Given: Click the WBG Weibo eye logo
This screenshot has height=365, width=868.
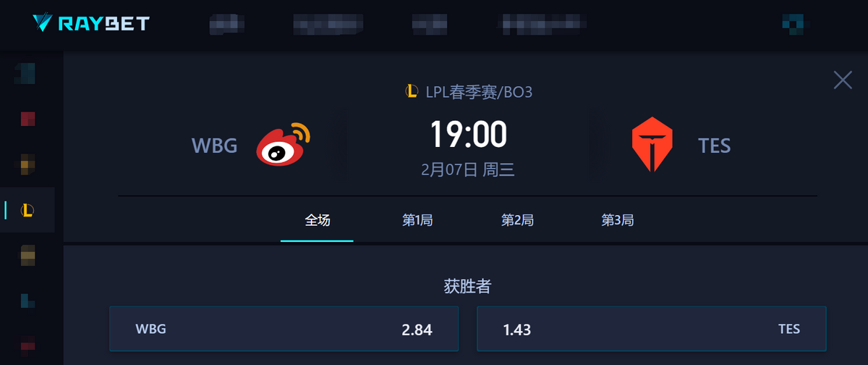Looking at the screenshot, I should tap(284, 144).
